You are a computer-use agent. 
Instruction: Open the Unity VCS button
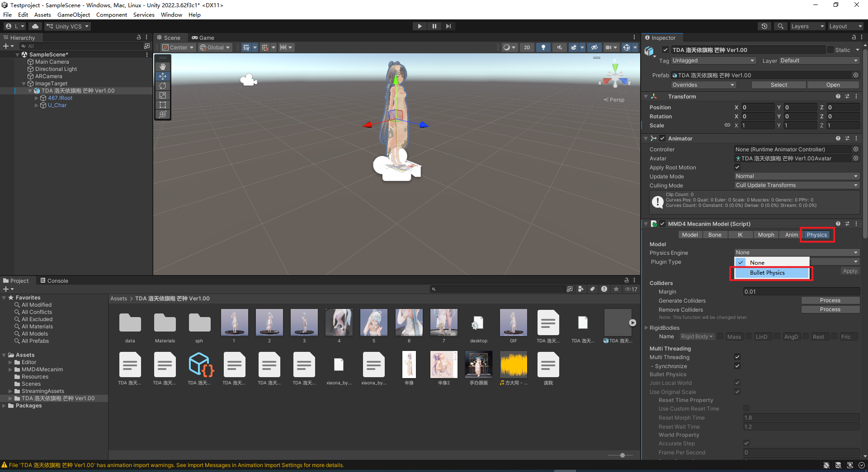[68, 26]
